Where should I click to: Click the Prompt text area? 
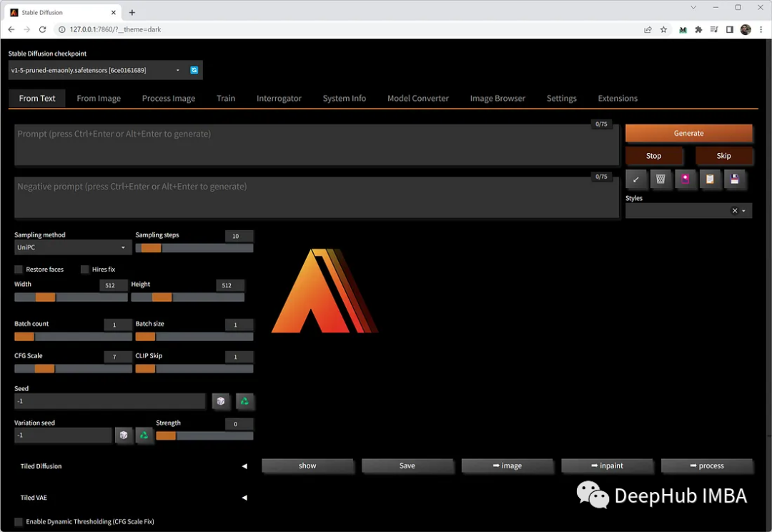pyautogui.click(x=316, y=145)
